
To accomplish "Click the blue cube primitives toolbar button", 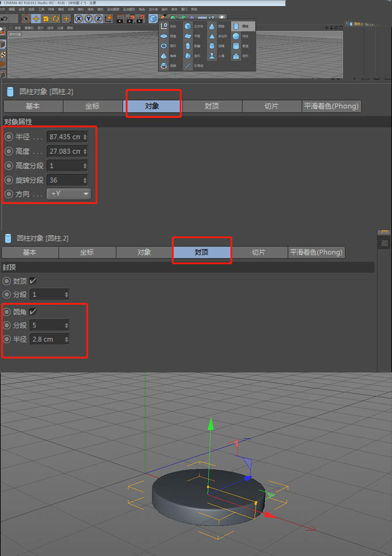I will 153,19.
